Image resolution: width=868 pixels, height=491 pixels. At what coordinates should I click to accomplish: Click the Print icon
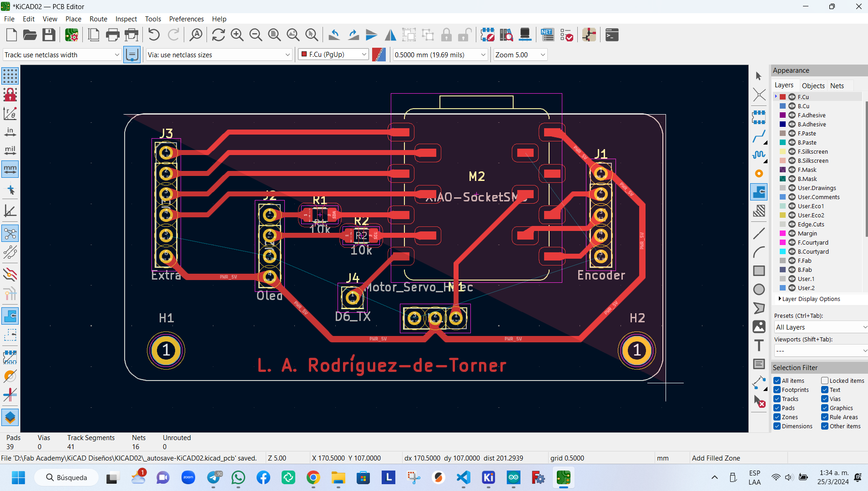[112, 35]
